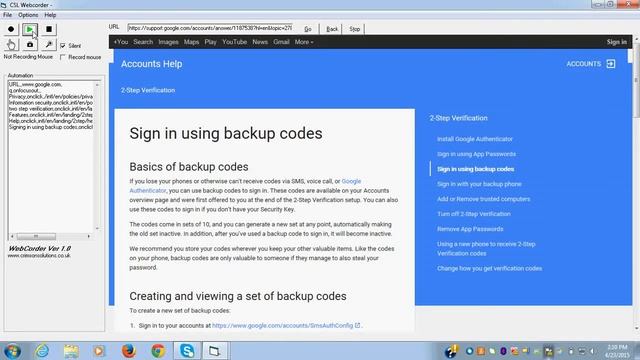Click the Back navigation button

pyautogui.click(x=332, y=29)
